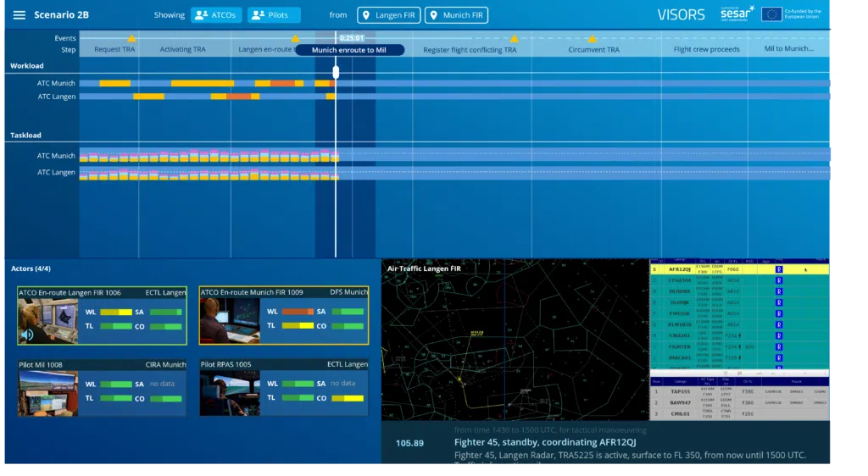The height and width of the screenshot is (476, 868).
Task: Click the transcript line 'Fighter 45, standby, coordinating AFR12QJ'
Action: pos(545,442)
